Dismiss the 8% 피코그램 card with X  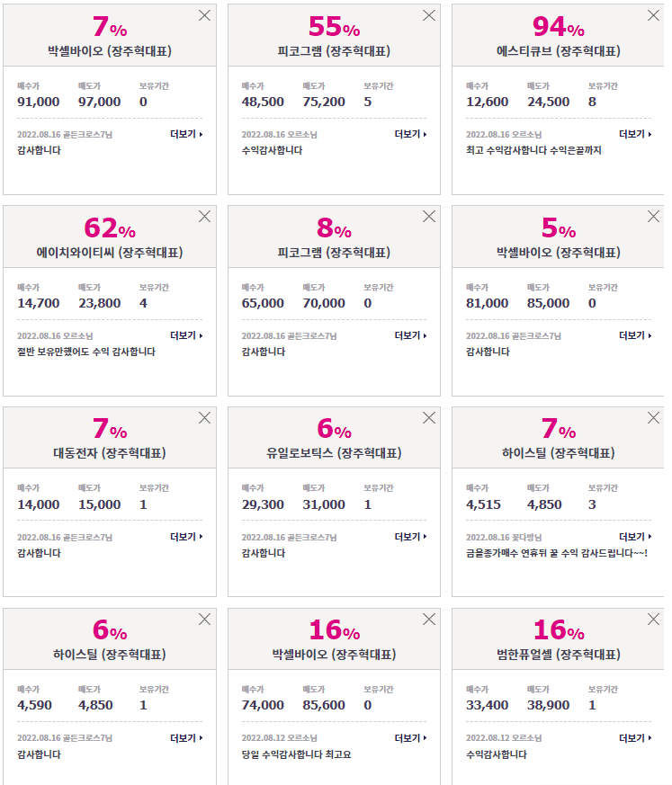[x=428, y=217]
